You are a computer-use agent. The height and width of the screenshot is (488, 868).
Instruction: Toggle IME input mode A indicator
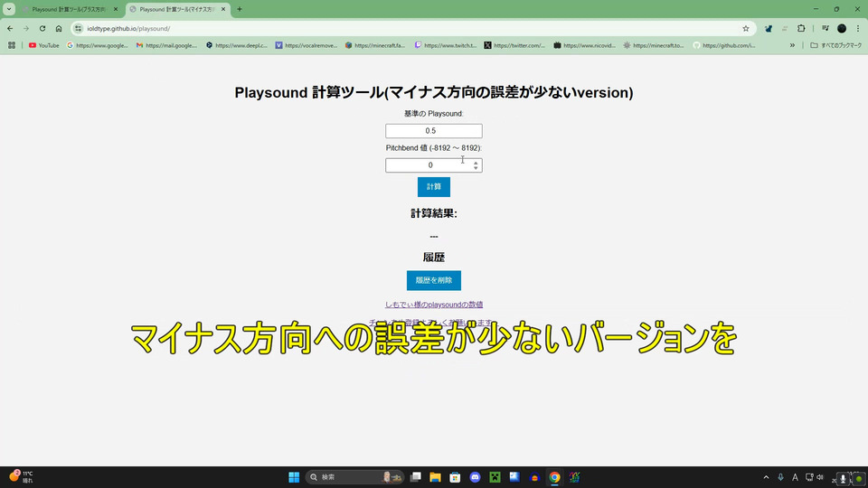coord(795,477)
